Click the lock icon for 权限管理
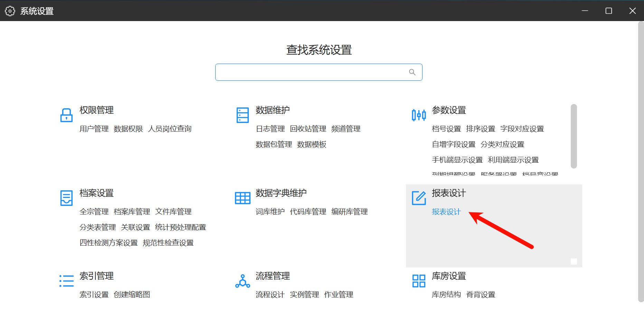644x324 pixels. [x=66, y=115]
